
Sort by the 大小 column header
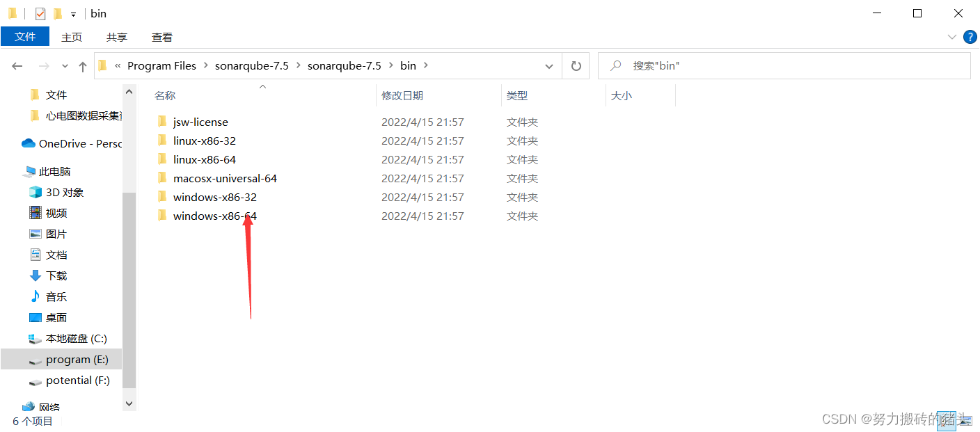[x=621, y=95]
